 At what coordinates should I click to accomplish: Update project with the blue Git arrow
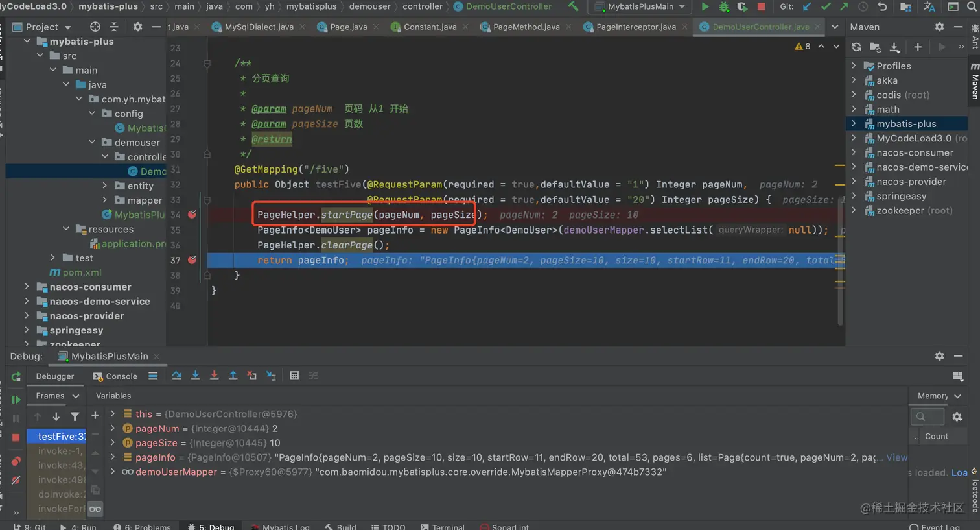tap(807, 6)
